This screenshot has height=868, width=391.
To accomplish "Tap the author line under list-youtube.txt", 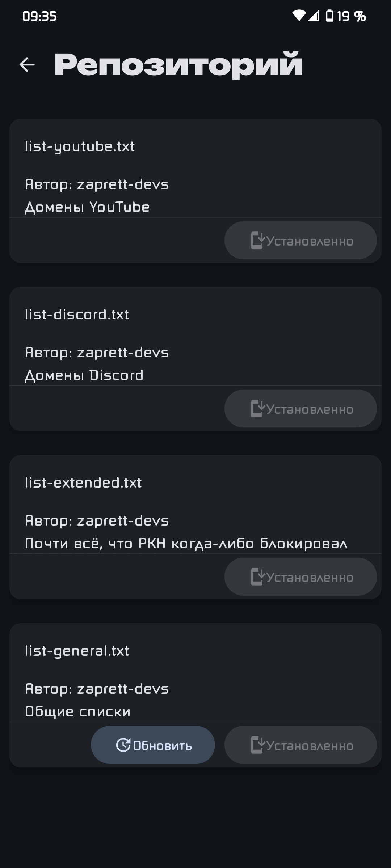I will click(97, 184).
